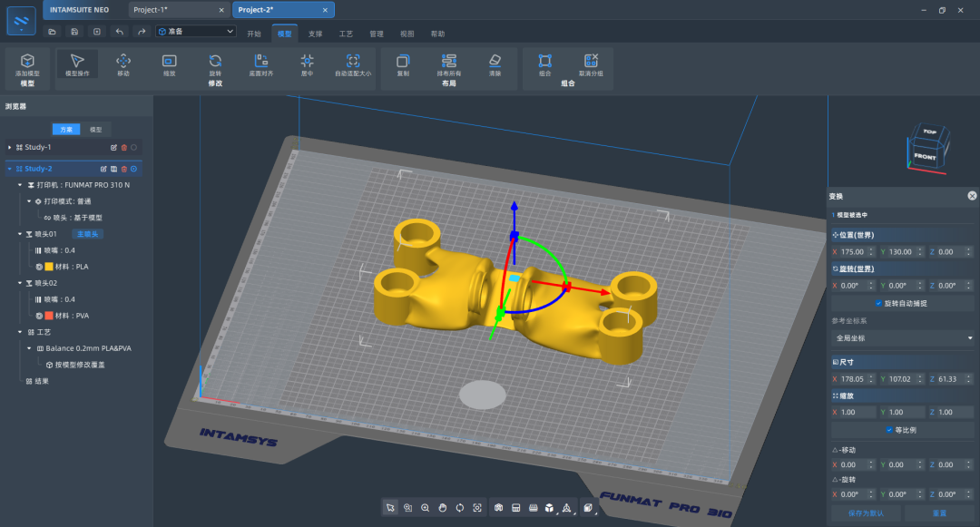This screenshot has height=527, width=980.
Task: Toggle the 旋转自动捕捉 rotation auto-snap checkbox
Action: pyautogui.click(x=878, y=304)
